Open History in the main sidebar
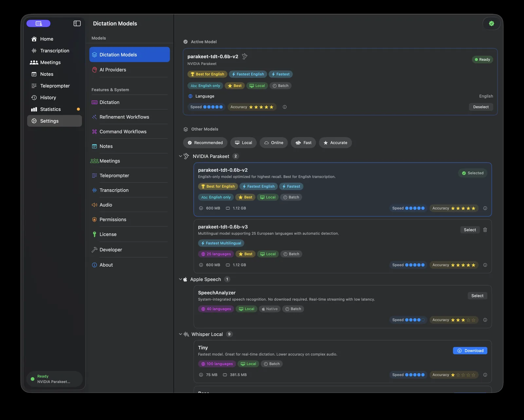This screenshot has width=524, height=420. point(54,98)
